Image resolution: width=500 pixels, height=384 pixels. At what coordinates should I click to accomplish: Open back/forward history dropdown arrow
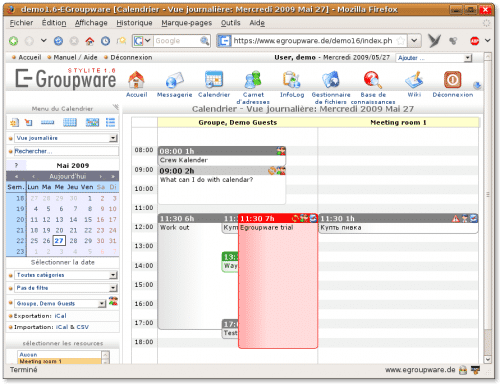[x=44, y=41]
